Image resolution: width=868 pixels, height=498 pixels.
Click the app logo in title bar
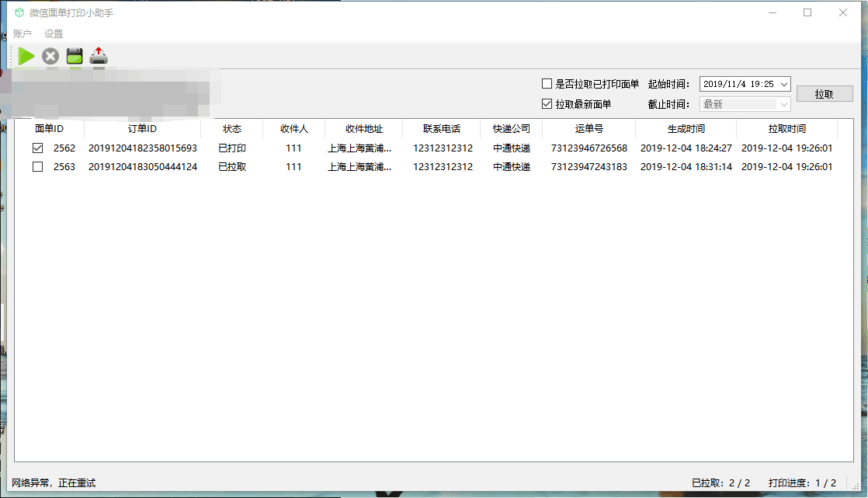[19, 12]
